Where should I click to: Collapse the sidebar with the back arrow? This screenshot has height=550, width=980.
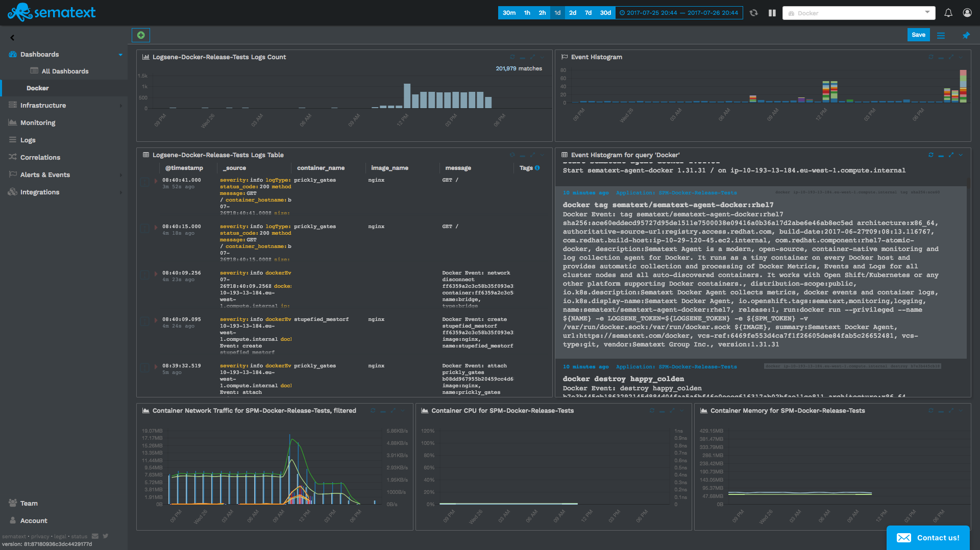(12, 37)
